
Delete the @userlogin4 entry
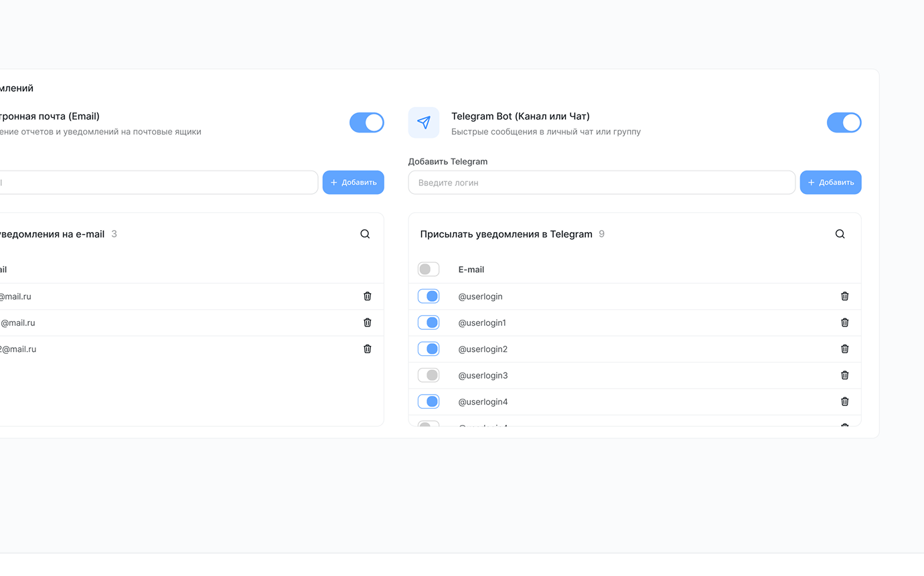point(845,401)
